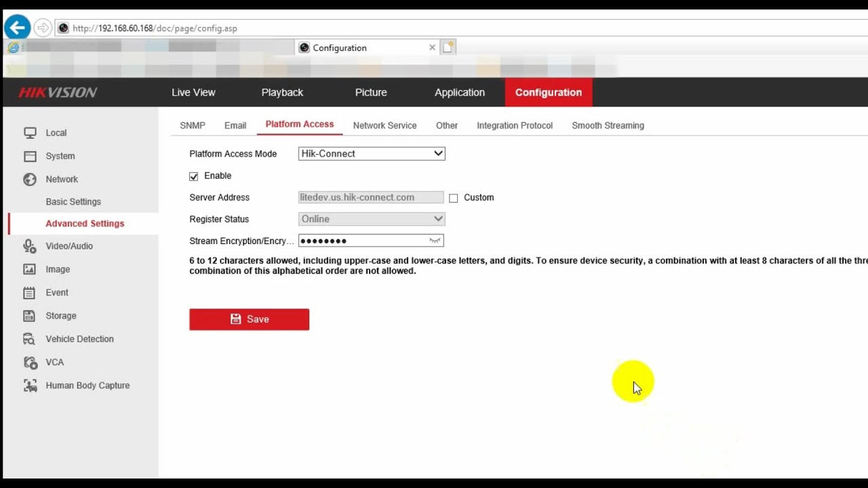
Task: Click the Video/Audio microphone icon
Action: click(x=30, y=246)
